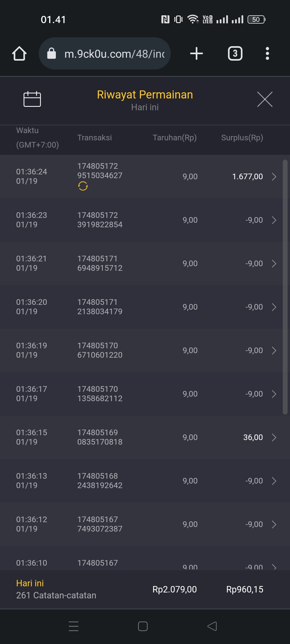Open the tab switcher showing 3 tabs
The height and width of the screenshot is (644, 290).
(x=235, y=53)
